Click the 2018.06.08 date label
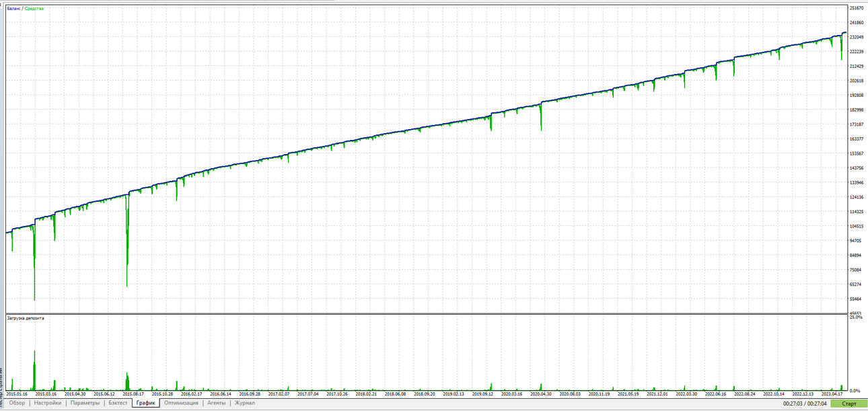The image size is (868, 411). point(395,394)
